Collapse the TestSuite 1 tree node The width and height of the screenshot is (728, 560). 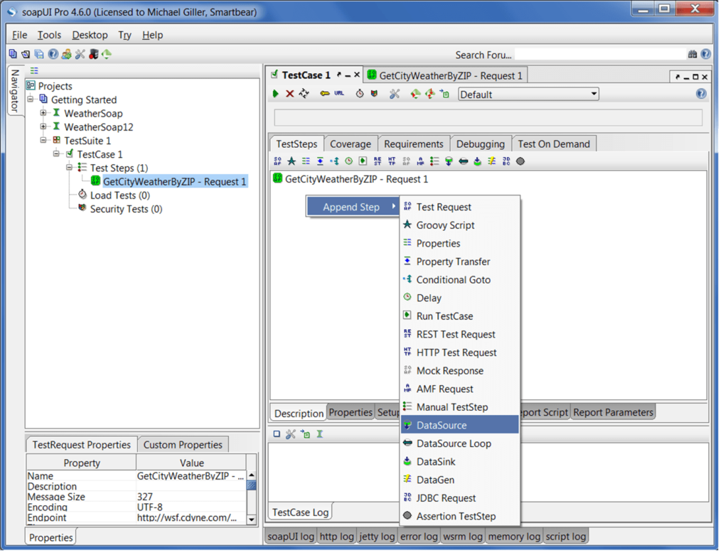[x=43, y=141]
